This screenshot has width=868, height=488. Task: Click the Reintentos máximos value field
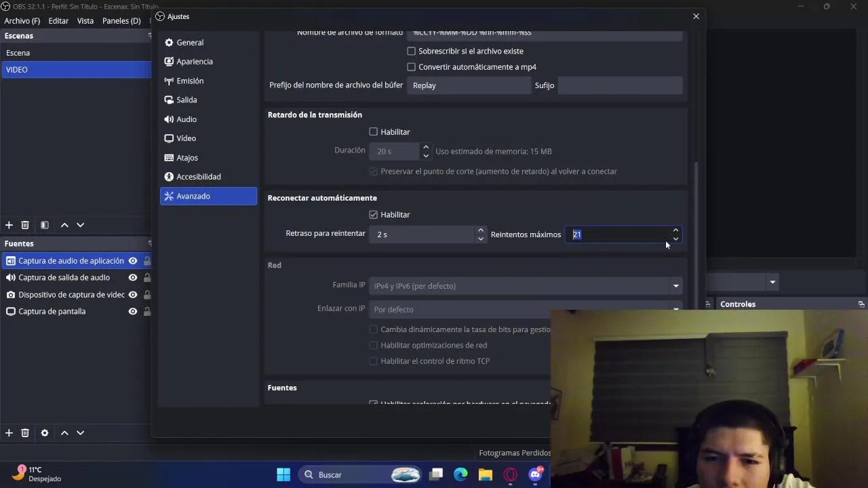[617, 235]
